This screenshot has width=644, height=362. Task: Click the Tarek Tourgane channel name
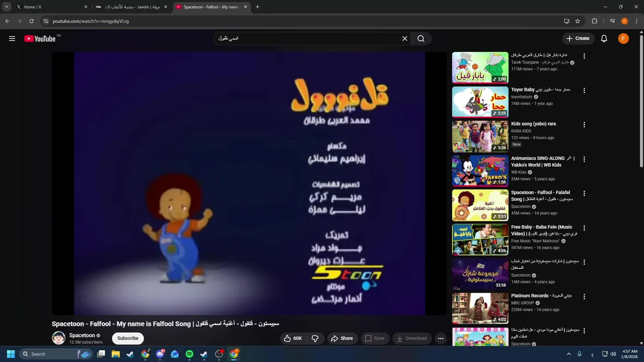tap(540, 62)
